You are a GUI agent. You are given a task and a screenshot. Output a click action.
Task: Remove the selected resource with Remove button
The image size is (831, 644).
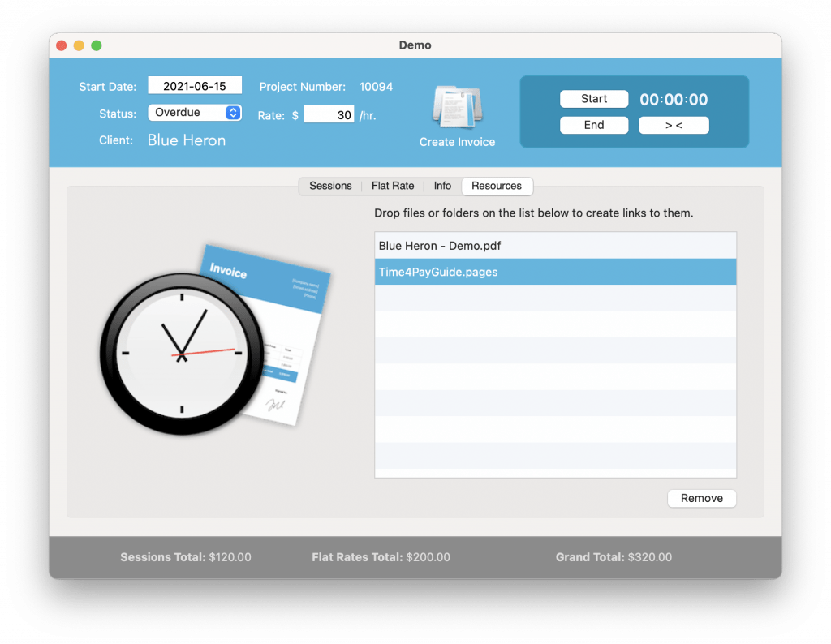[x=702, y=498]
